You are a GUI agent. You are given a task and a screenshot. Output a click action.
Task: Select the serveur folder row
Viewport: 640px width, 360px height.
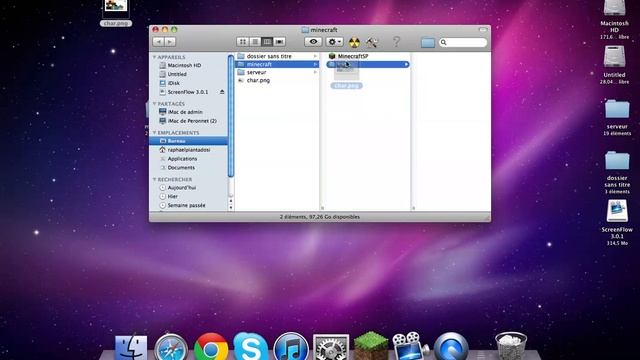pos(277,72)
